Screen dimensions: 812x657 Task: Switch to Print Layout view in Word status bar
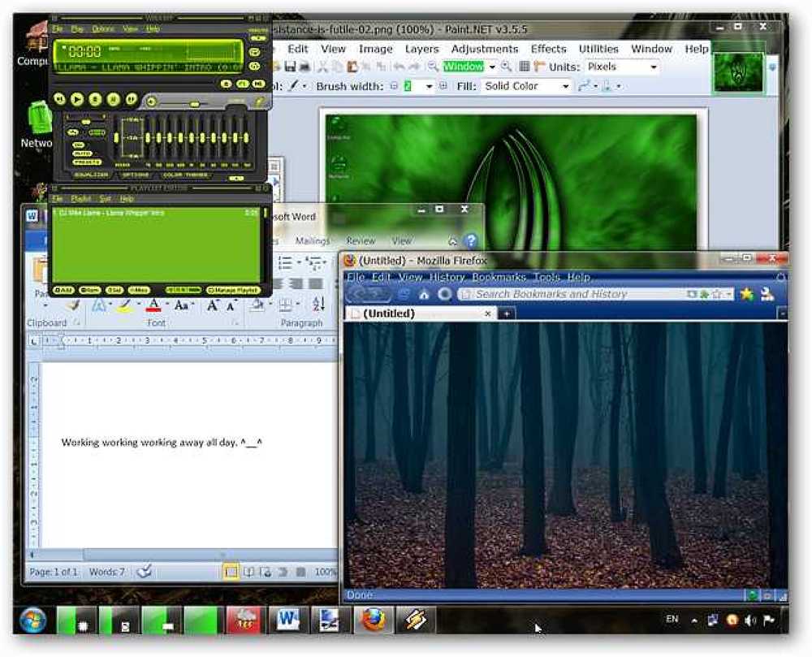(231, 572)
